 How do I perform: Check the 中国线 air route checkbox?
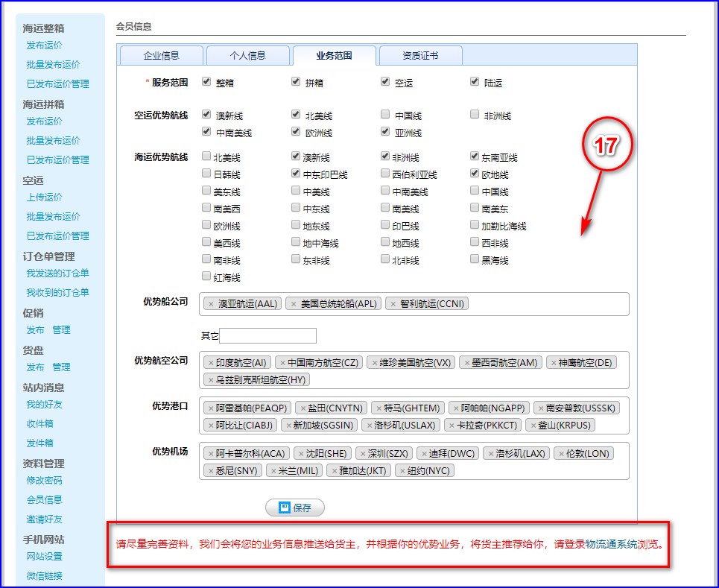coord(385,114)
